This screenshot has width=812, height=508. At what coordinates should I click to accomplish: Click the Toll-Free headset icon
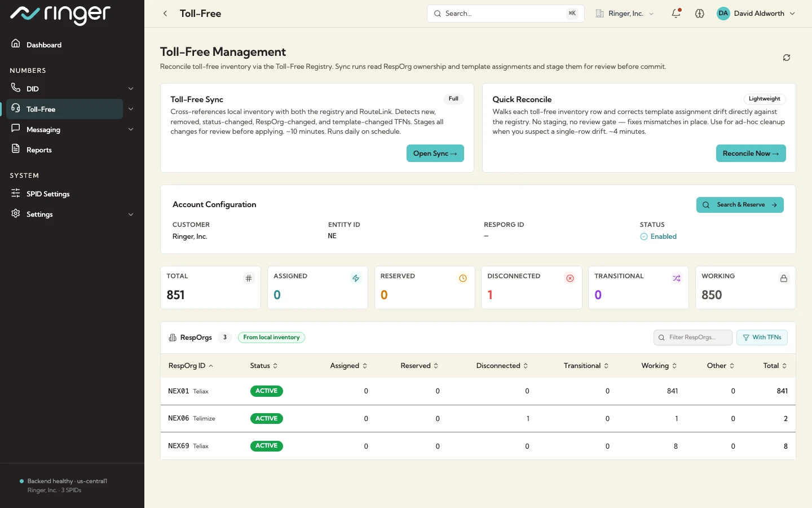[16, 108]
